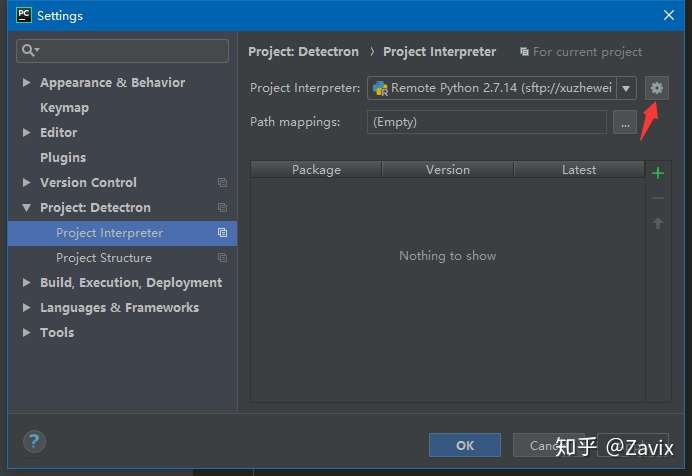The height and width of the screenshot is (476, 692).
Task: Open Keymap settings
Action: (x=64, y=108)
